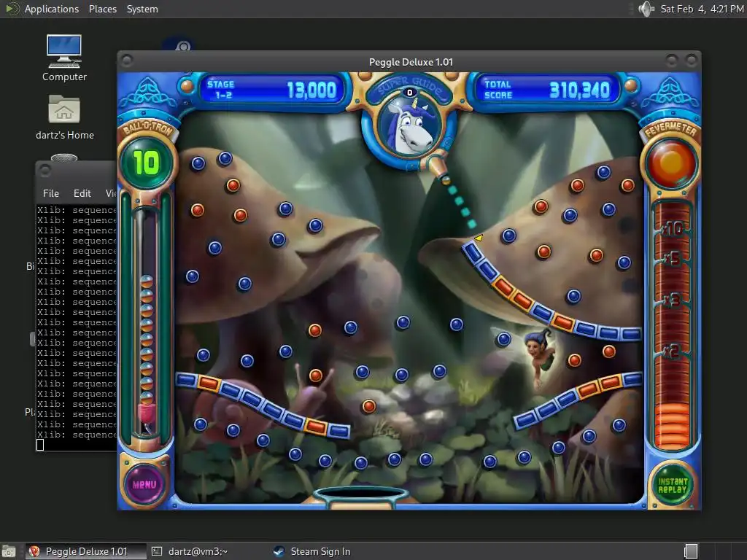This screenshot has height=560, width=747.
Task: Click the Fevermeter orange orb
Action: (x=671, y=164)
